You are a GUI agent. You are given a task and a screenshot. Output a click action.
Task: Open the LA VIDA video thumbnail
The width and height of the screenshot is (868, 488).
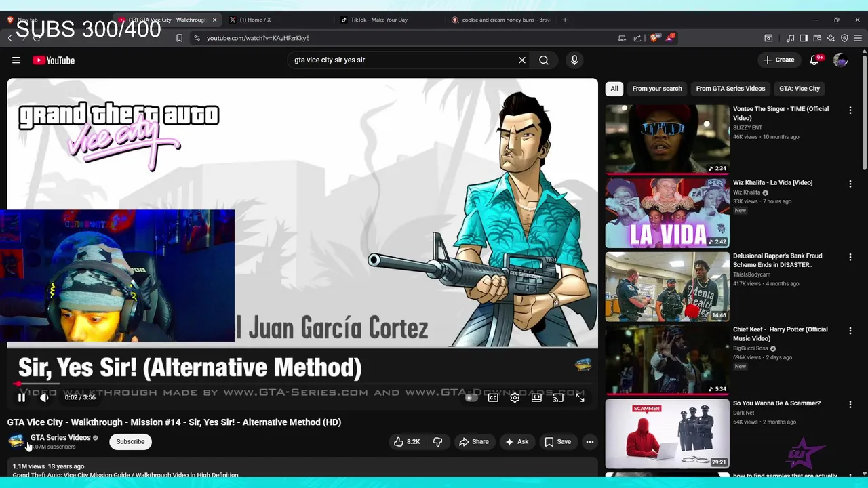pos(667,213)
